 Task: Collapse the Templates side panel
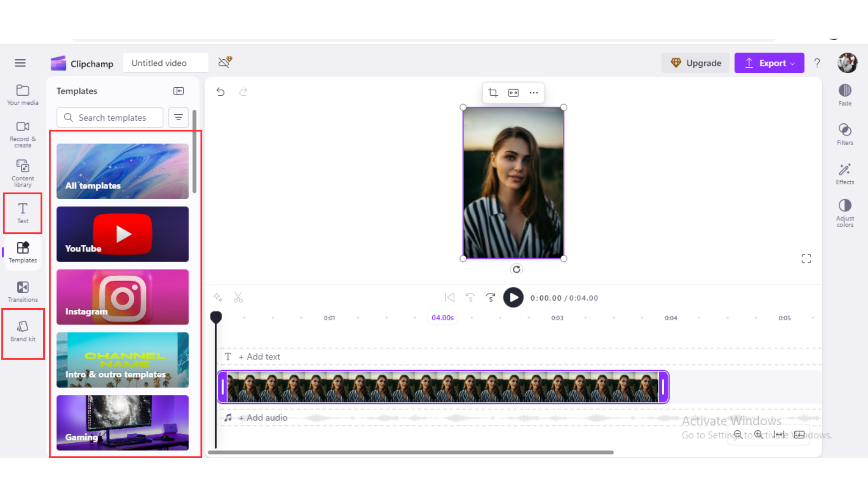[x=179, y=91]
